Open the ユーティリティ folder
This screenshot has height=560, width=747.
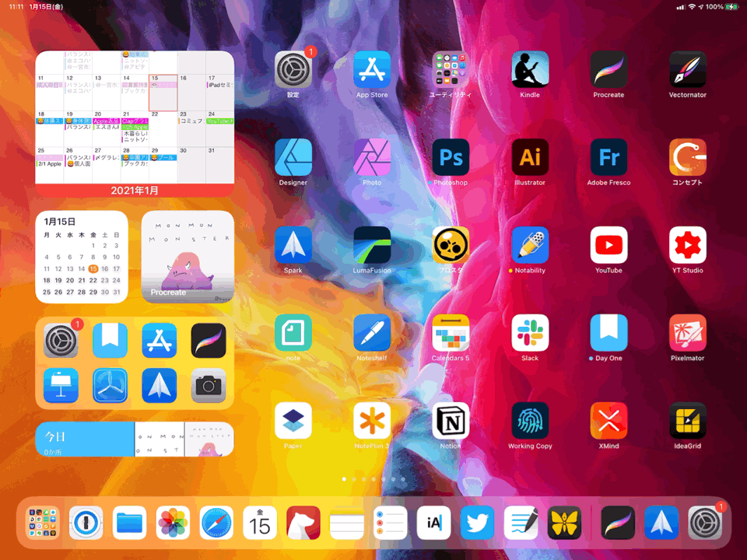(x=451, y=69)
